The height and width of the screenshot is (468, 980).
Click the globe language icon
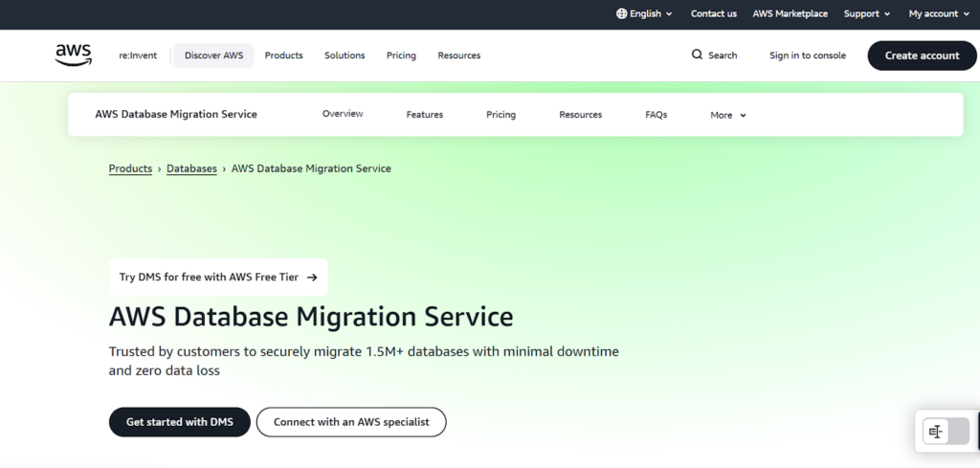[622, 14]
